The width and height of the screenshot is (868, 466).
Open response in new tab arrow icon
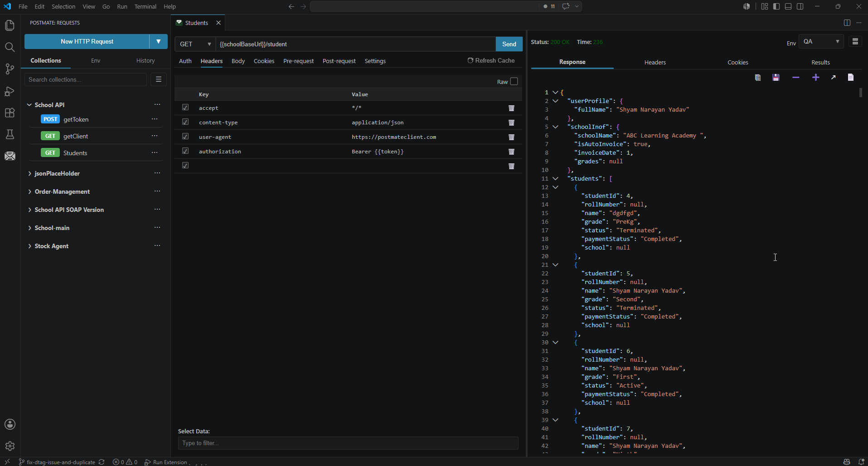pos(833,78)
